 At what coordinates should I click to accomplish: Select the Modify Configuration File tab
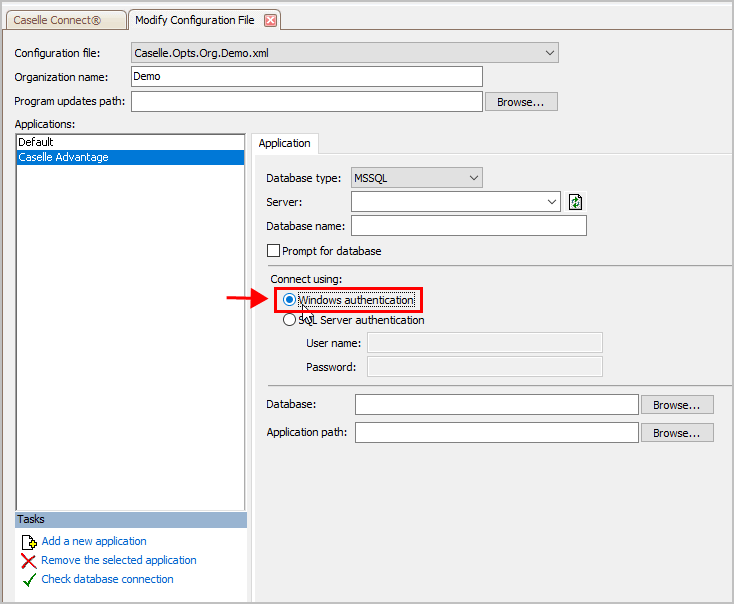pos(195,20)
